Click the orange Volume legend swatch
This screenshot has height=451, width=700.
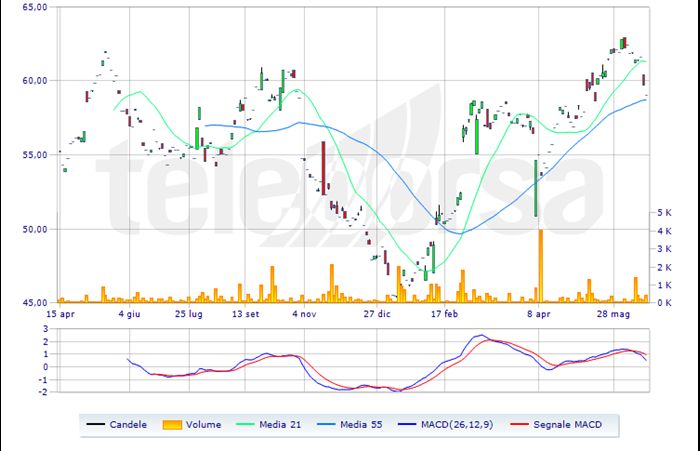(x=172, y=425)
